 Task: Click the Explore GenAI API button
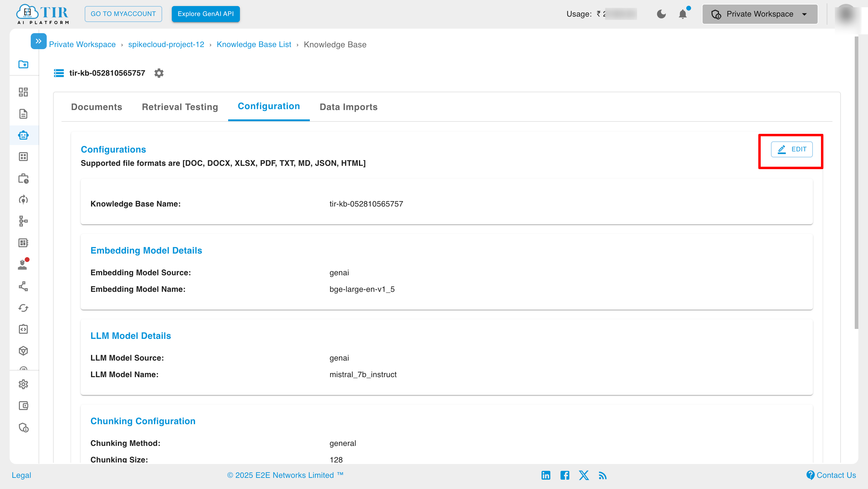point(206,14)
